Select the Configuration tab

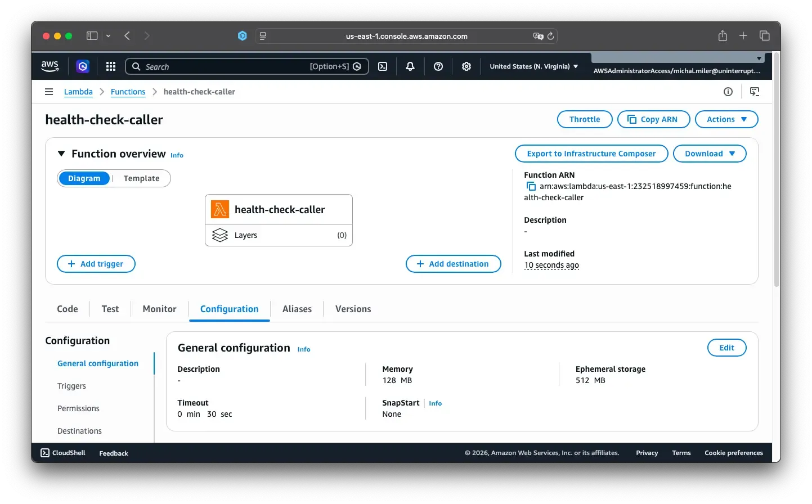tap(230, 309)
